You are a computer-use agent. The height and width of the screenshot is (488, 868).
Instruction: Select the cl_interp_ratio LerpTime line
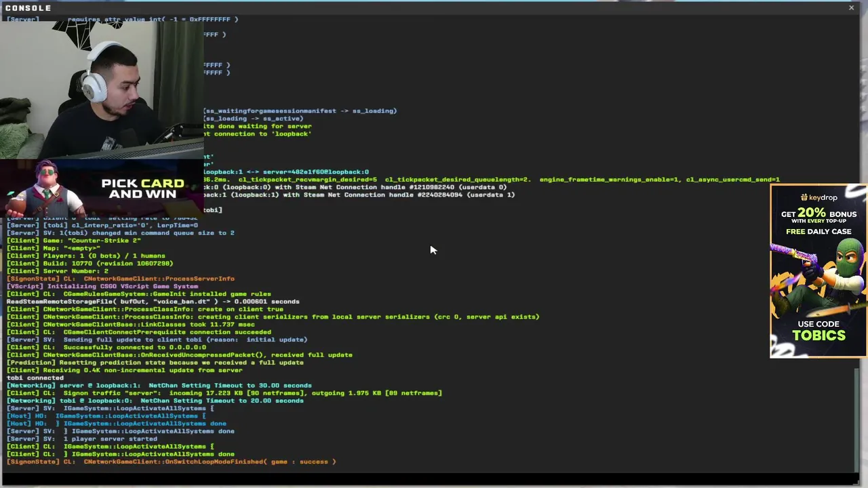pyautogui.click(x=102, y=225)
